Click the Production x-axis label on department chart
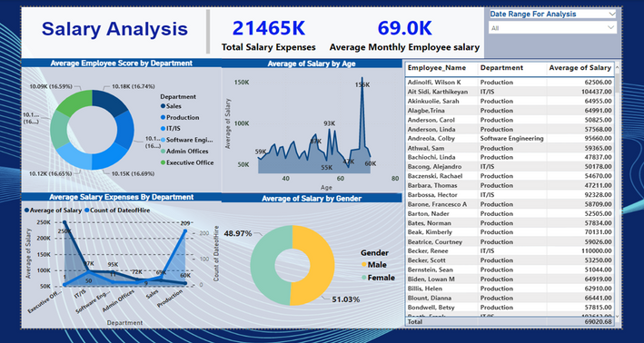Image resolution: width=644 pixels, height=343 pixels. coord(170,299)
